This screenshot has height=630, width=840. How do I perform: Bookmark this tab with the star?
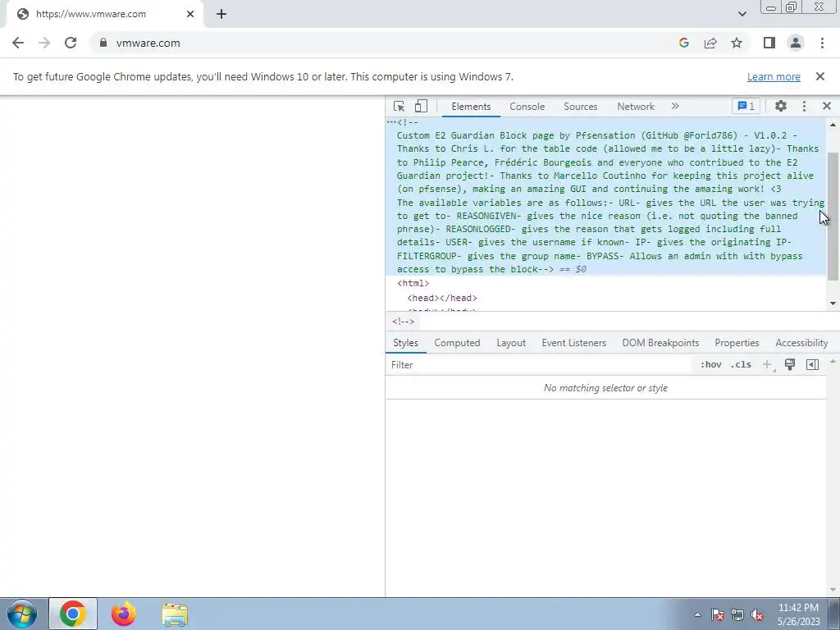(737, 43)
